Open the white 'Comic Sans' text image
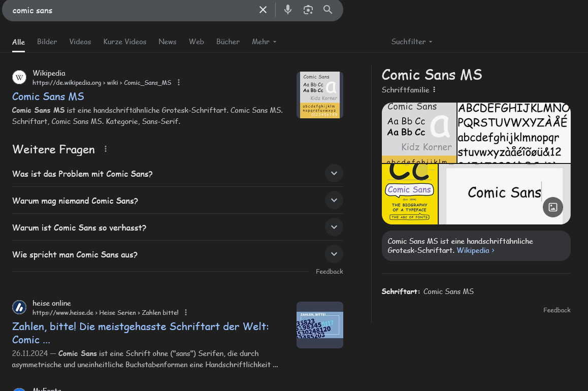This screenshot has width=588, height=391. pos(505,194)
